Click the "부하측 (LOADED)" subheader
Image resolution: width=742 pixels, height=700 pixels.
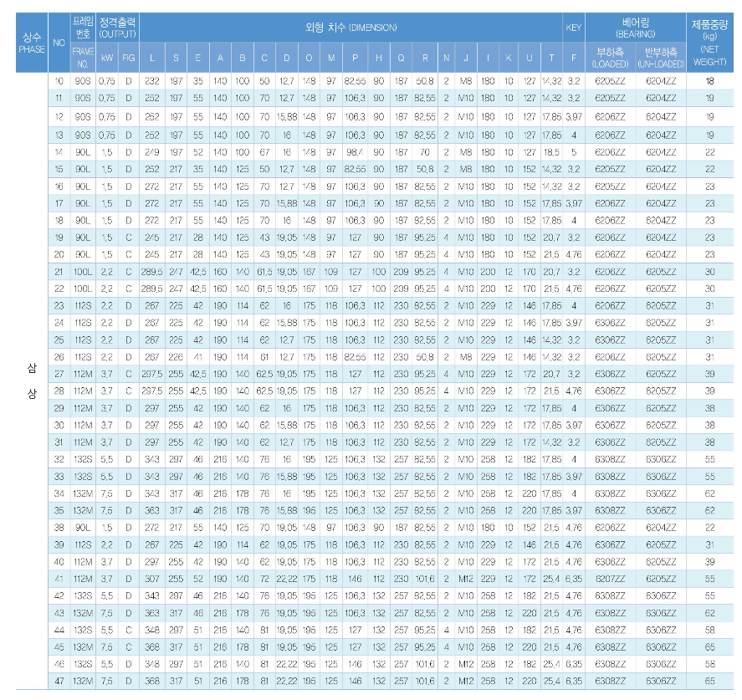(610, 57)
